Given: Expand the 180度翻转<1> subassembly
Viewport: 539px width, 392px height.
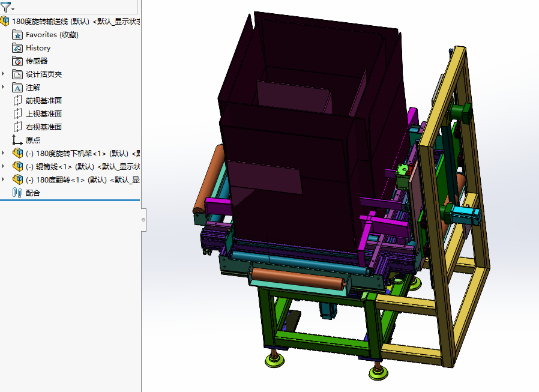Looking at the screenshot, I should tap(3, 179).
